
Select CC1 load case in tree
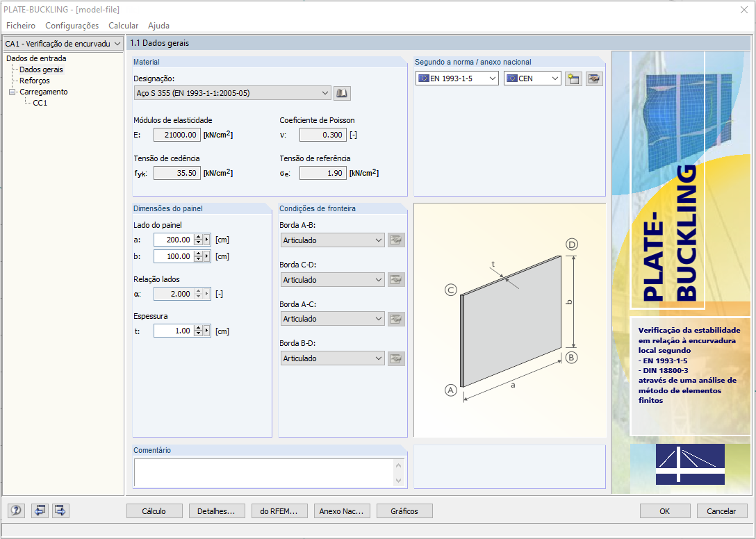(x=40, y=103)
